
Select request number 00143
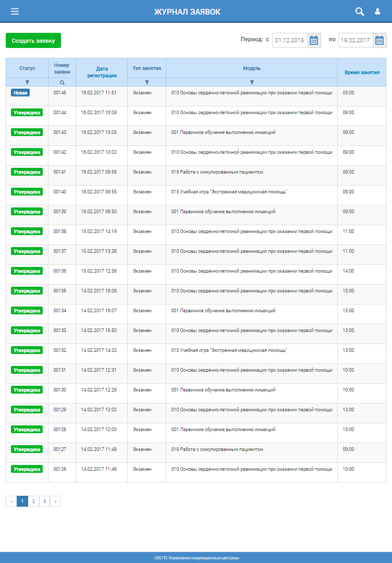pyautogui.click(x=60, y=132)
